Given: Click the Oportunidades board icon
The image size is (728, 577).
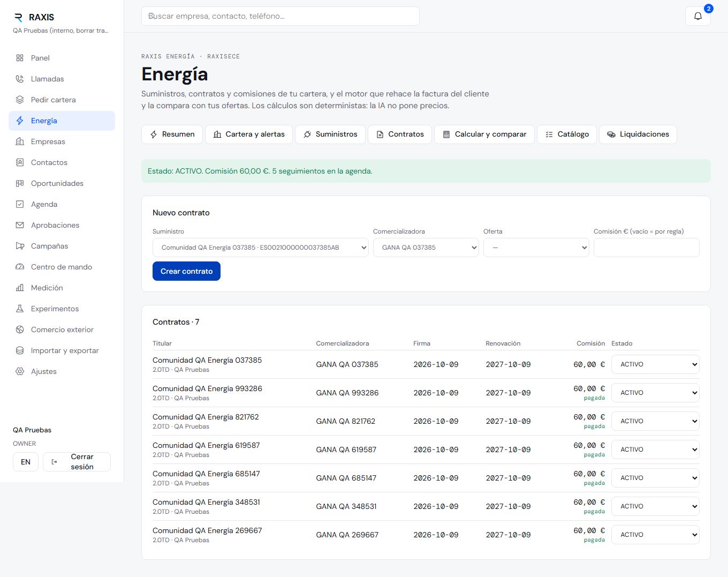Looking at the screenshot, I should pos(20,183).
